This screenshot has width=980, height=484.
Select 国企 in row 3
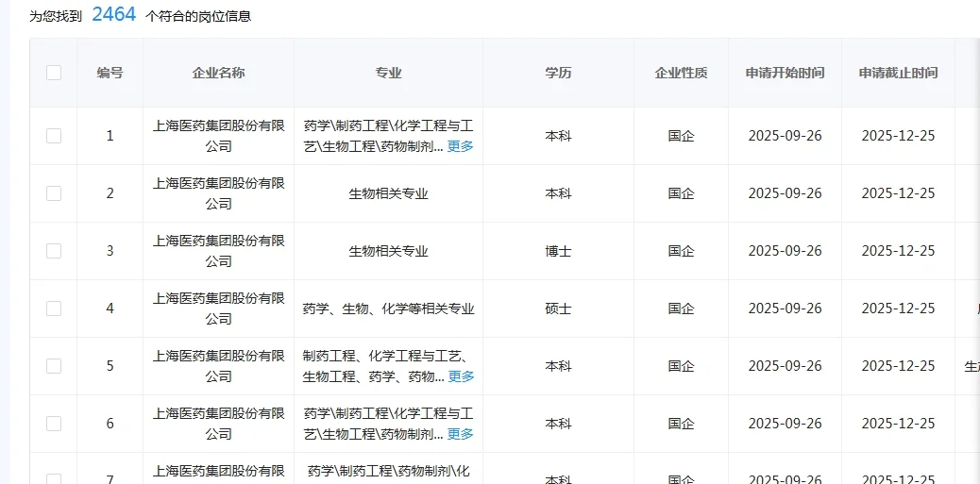point(681,251)
